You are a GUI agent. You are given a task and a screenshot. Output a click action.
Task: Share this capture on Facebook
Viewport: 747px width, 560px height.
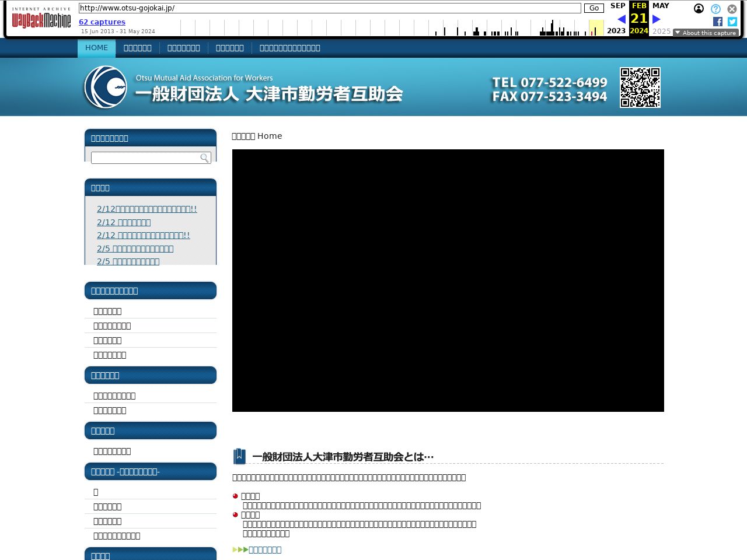[718, 22]
